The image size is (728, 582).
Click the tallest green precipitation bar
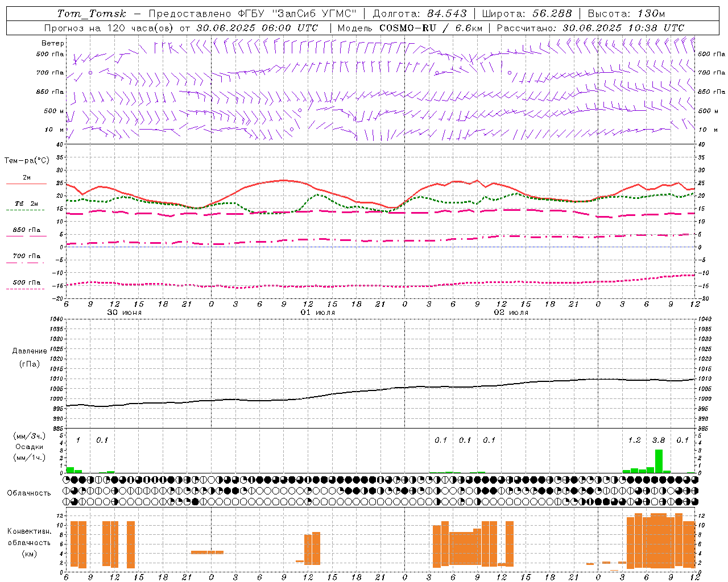(659, 461)
